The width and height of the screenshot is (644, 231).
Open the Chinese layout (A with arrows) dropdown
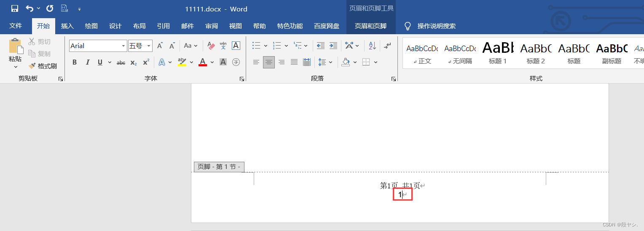pyautogui.click(x=352, y=46)
